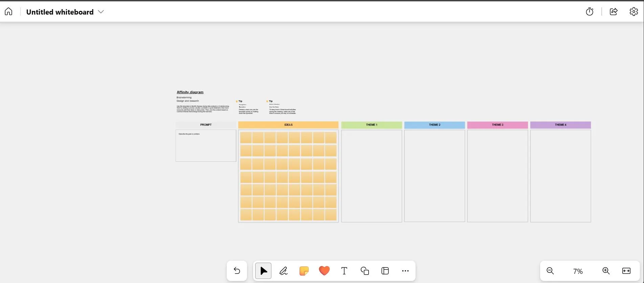Select the 'Brainstorming' text line
644x283 pixels.
pyautogui.click(x=184, y=98)
